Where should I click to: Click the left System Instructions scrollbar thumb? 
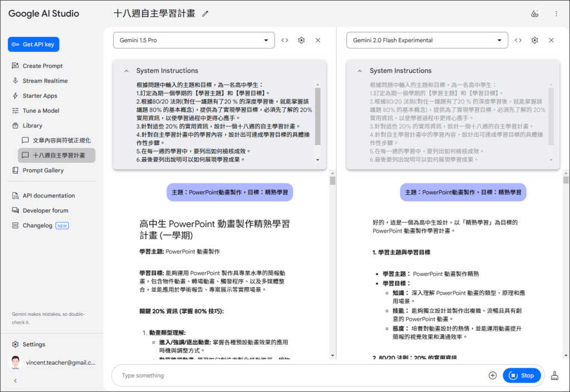pos(318,116)
